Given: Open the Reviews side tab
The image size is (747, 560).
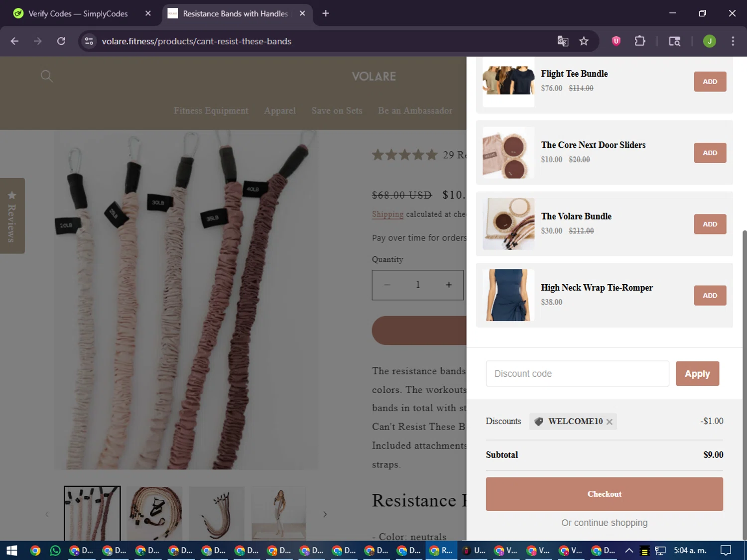Looking at the screenshot, I should 12,216.
